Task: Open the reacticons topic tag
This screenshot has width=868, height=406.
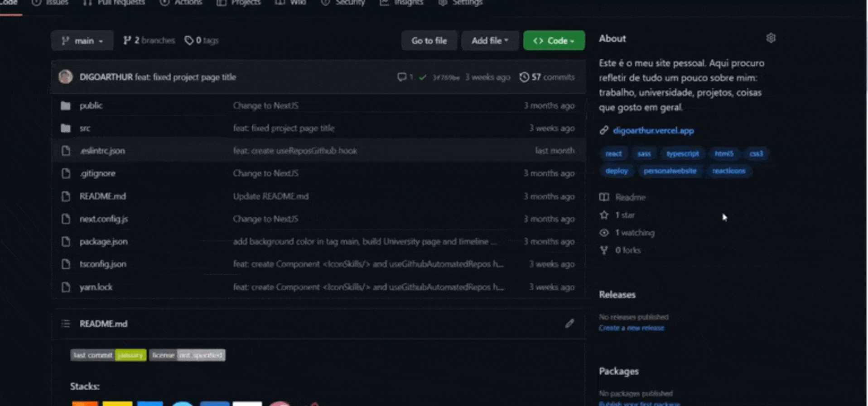Action: (x=728, y=171)
